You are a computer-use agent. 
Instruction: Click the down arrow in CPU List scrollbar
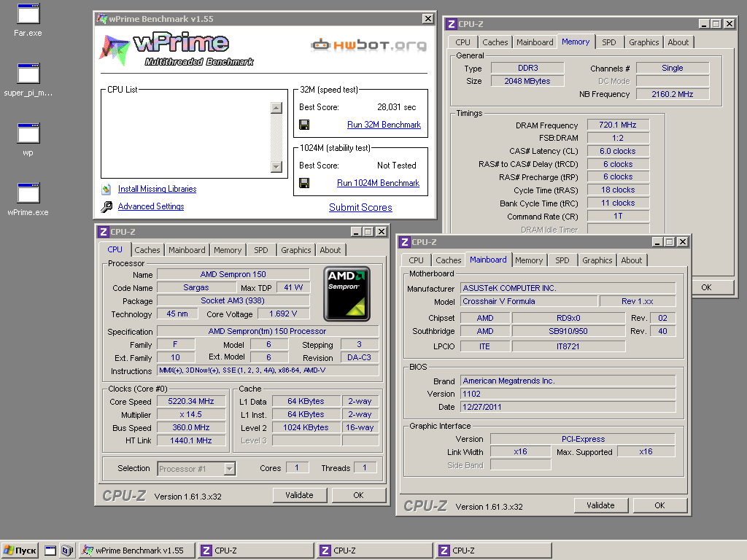(x=276, y=167)
